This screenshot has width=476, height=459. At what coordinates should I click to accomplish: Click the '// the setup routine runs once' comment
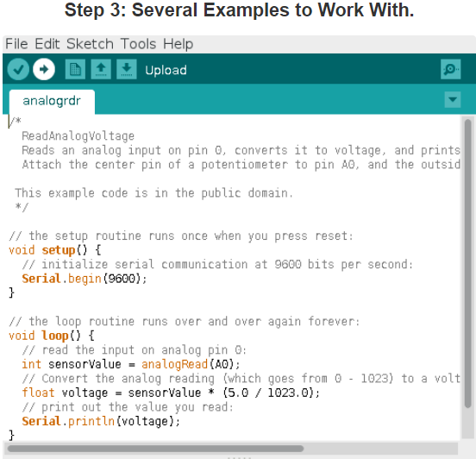(181, 236)
